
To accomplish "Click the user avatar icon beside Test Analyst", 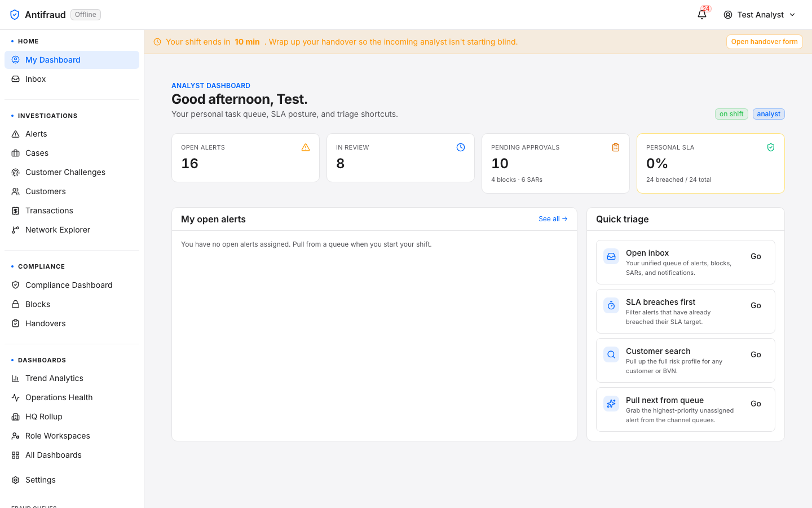I will click(x=728, y=15).
